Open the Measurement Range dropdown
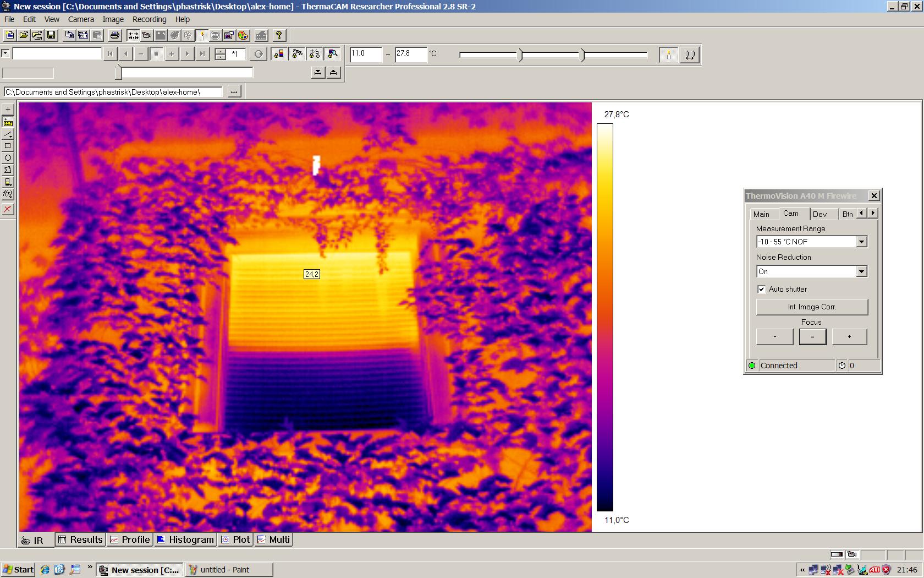 click(x=861, y=242)
